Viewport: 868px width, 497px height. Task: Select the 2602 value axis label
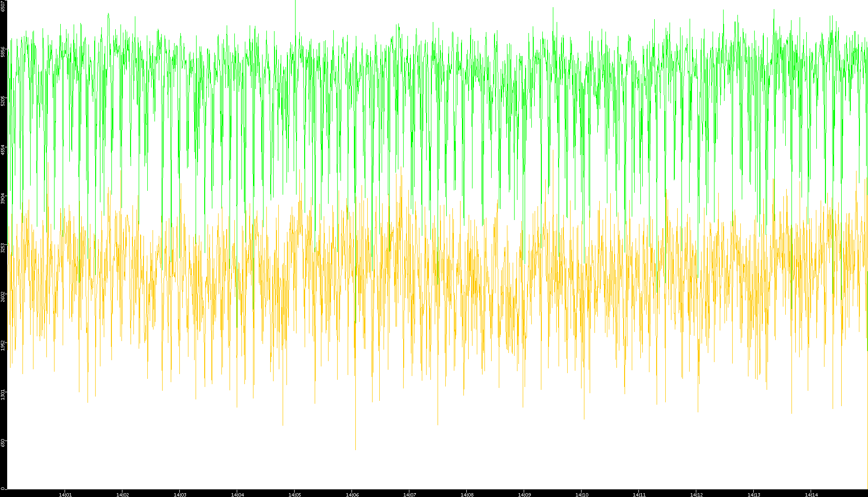(3, 297)
